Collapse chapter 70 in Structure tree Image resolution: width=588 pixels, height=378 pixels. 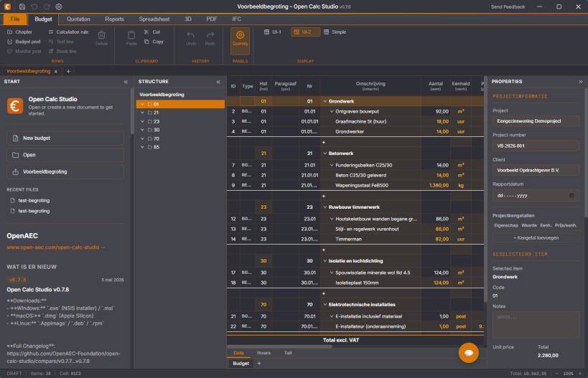[x=142, y=138]
